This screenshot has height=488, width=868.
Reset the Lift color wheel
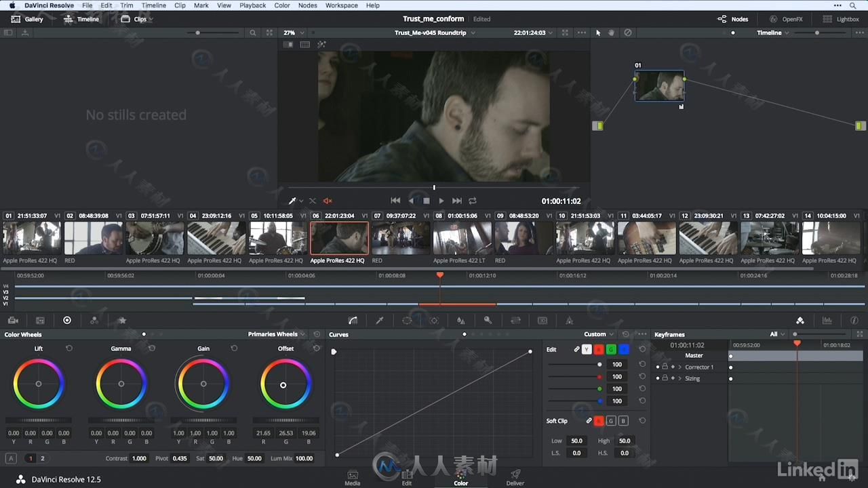click(69, 348)
